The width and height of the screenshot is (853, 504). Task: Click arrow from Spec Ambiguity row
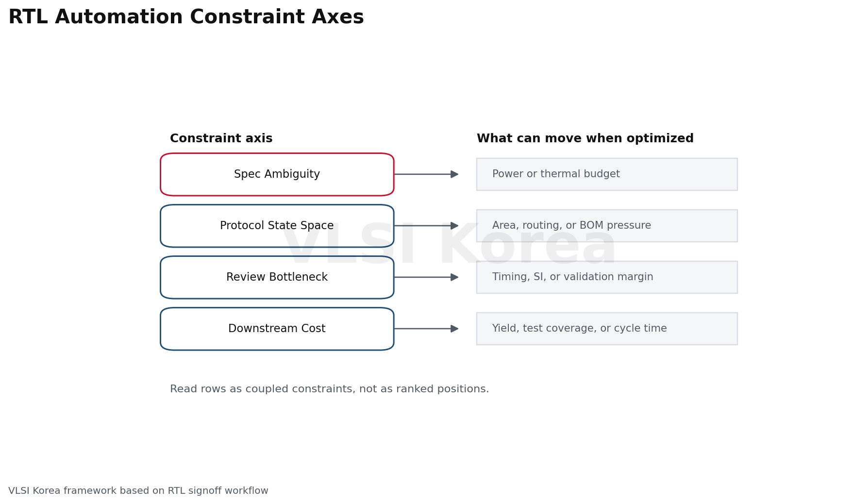click(x=426, y=174)
